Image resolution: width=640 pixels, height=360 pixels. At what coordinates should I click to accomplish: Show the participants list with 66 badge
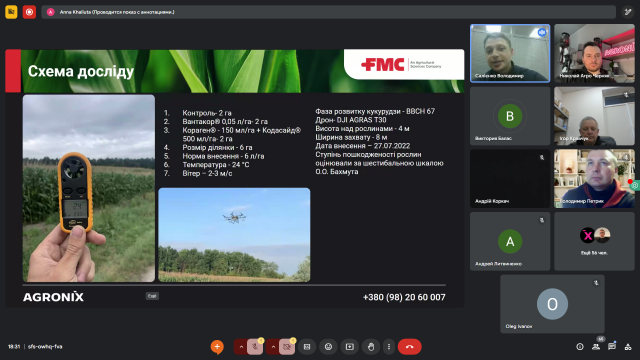[596, 346]
